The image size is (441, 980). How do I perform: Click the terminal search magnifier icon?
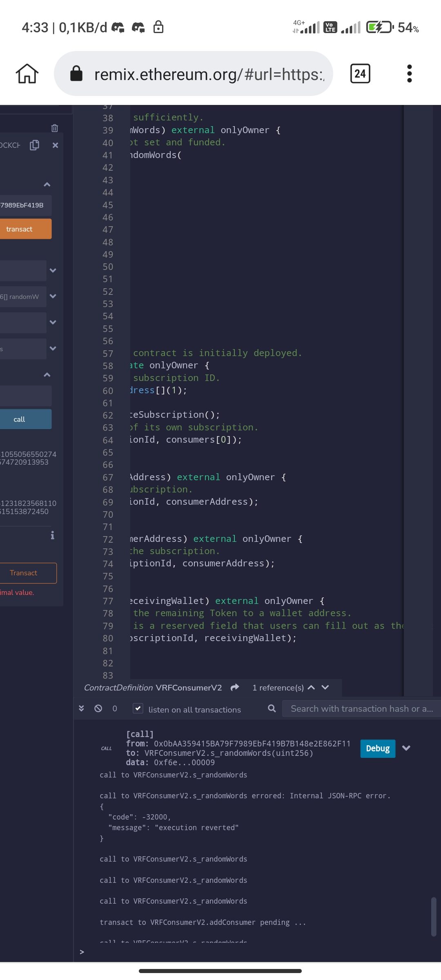pyautogui.click(x=272, y=708)
